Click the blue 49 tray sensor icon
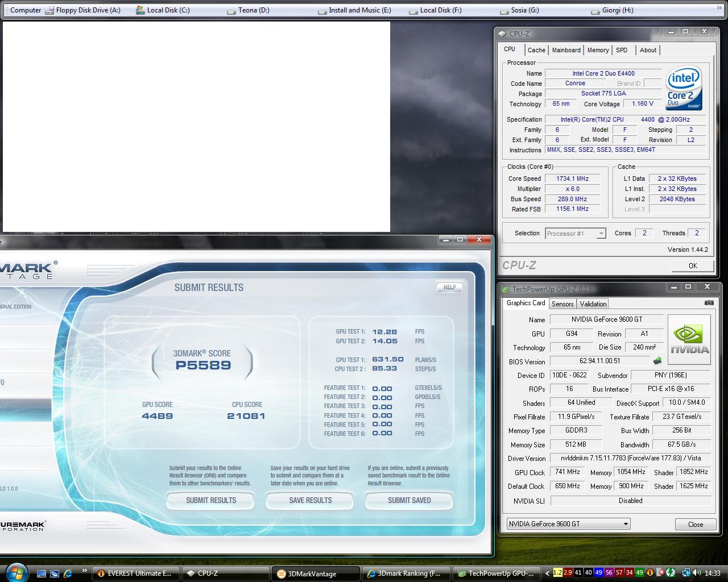728x582 pixels. (598, 573)
